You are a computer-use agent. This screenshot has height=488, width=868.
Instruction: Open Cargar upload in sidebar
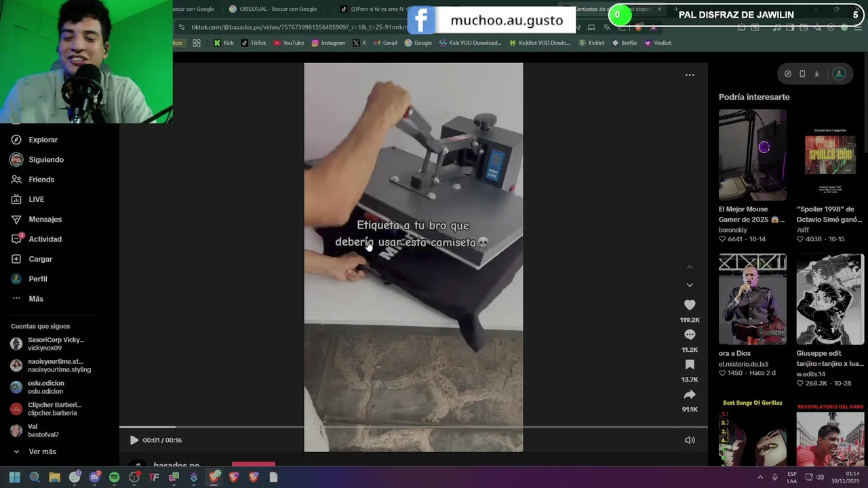(x=32, y=259)
